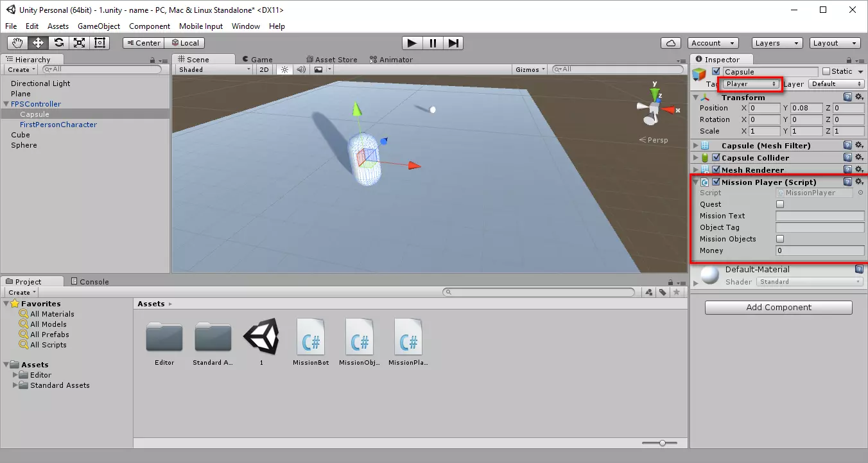This screenshot has height=463, width=868.
Task: Adjust the asset icon size slider
Action: (x=663, y=442)
